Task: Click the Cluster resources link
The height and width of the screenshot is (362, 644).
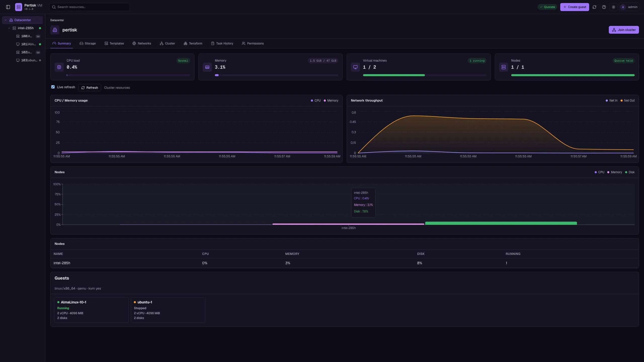Action: (x=117, y=87)
